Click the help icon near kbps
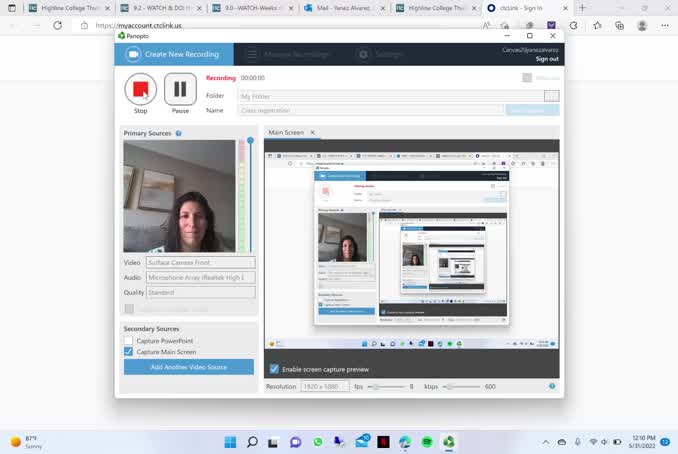 tap(552, 386)
